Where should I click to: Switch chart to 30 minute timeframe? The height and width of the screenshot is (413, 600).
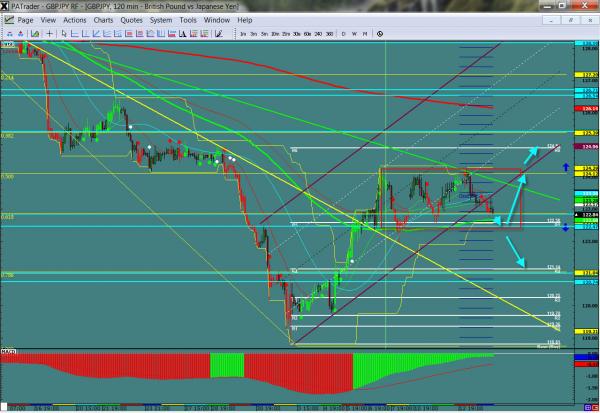(297, 34)
